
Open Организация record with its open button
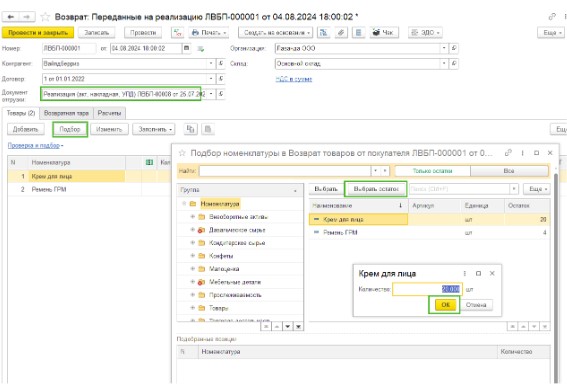click(x=454, y=48)
